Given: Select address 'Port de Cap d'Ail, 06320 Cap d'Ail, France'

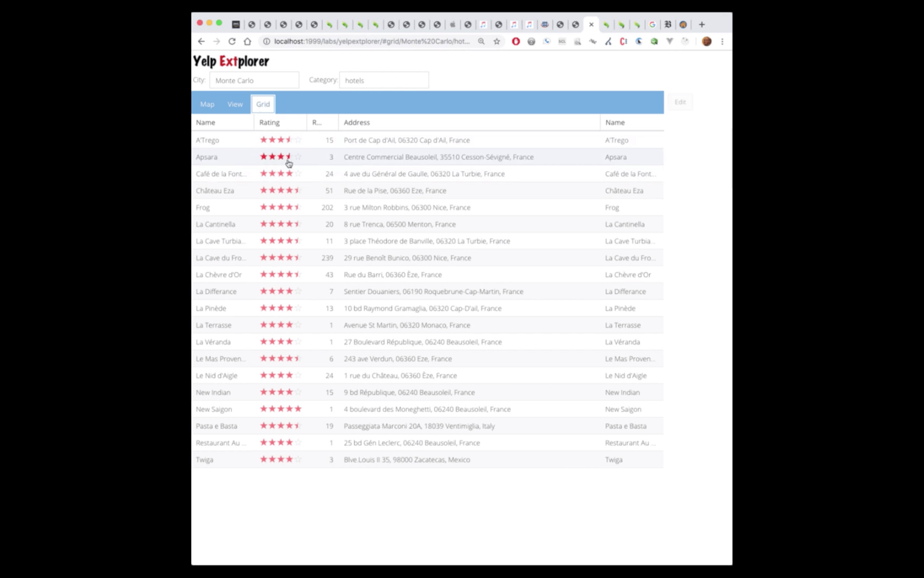Looking at the screenshot, I should pos(407,140).
